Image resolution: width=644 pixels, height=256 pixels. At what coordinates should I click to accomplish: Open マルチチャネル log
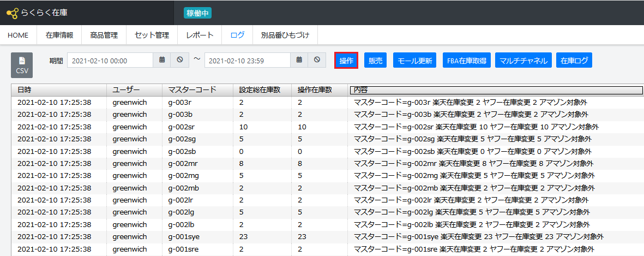[x=523, y=61]
